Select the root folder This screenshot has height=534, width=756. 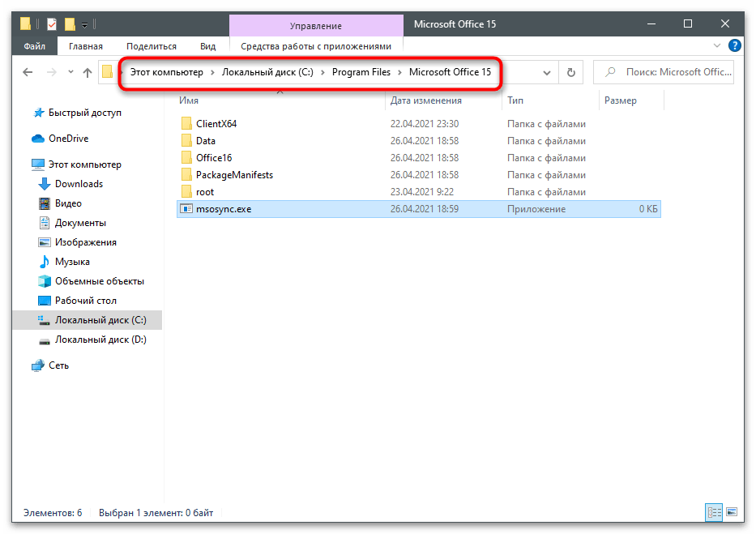[205, 192]
